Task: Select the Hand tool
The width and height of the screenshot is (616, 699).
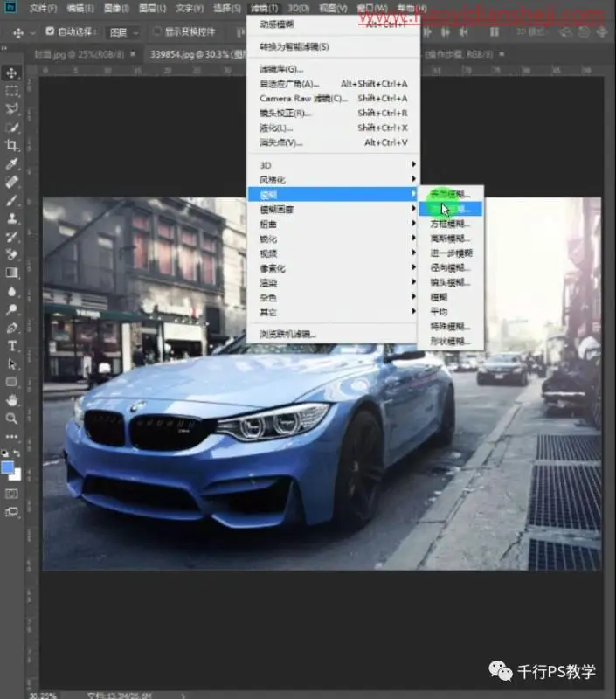Action: pyautogui.click(x=12, y=400)
